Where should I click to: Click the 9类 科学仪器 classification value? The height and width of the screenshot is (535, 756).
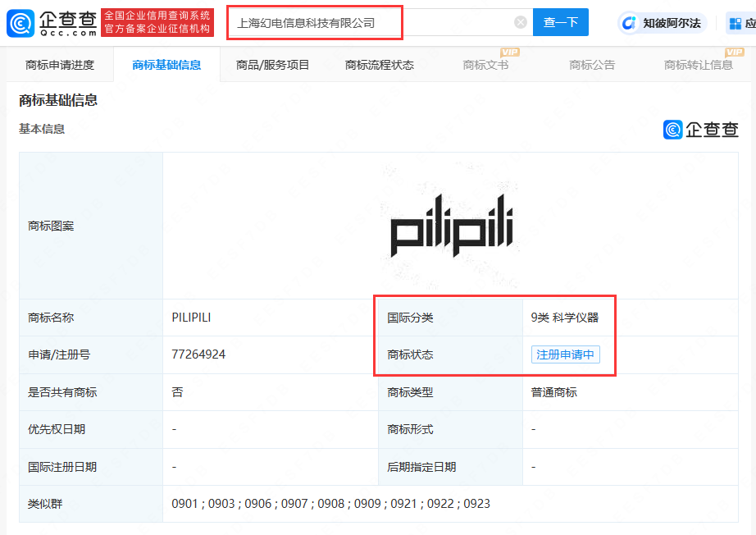(565, 318)
